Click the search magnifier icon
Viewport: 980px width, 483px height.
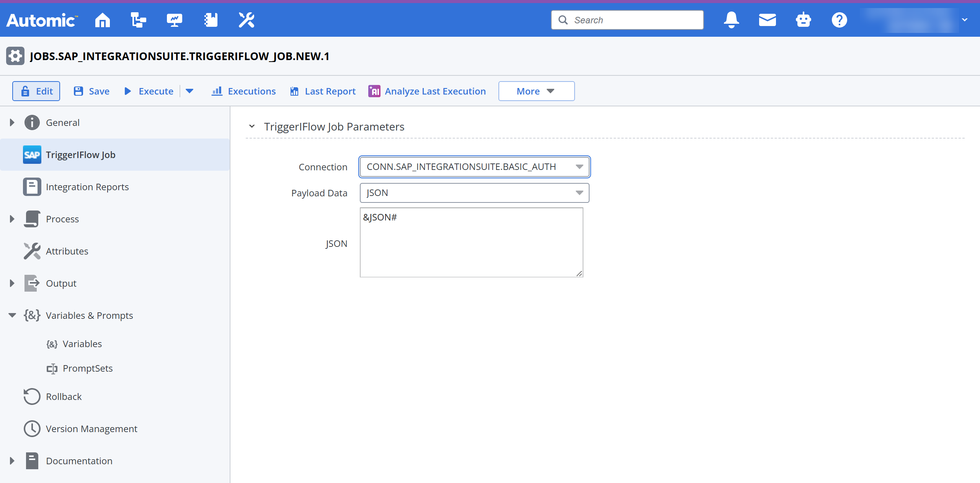(563, 20)
